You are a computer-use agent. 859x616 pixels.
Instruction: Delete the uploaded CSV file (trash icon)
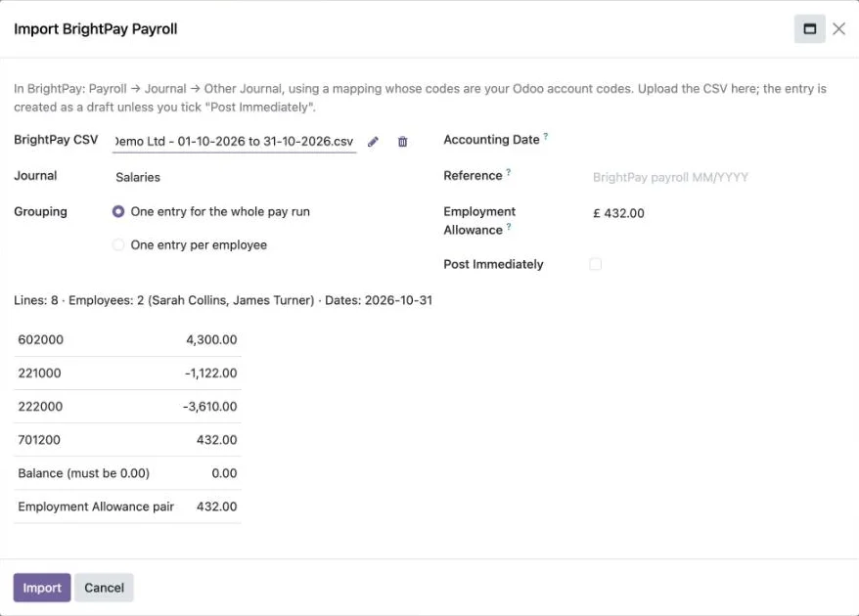click(x=403, y=142)
